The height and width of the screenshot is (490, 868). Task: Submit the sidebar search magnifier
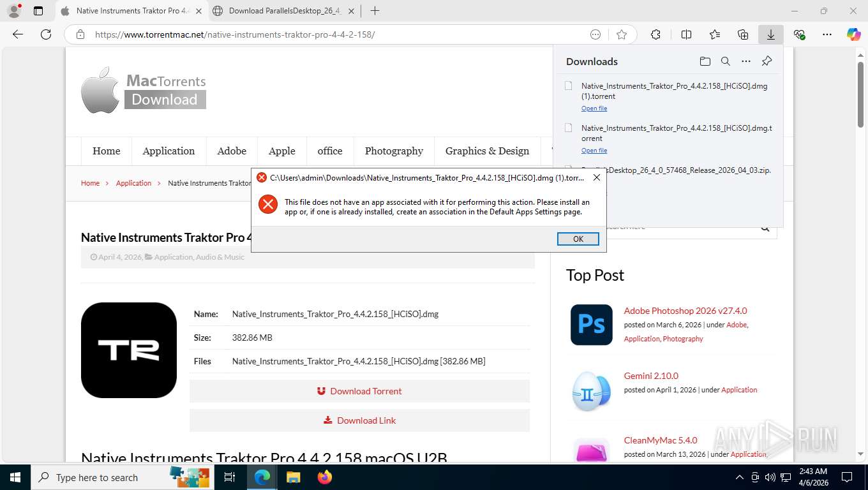(x=765, y=228)
